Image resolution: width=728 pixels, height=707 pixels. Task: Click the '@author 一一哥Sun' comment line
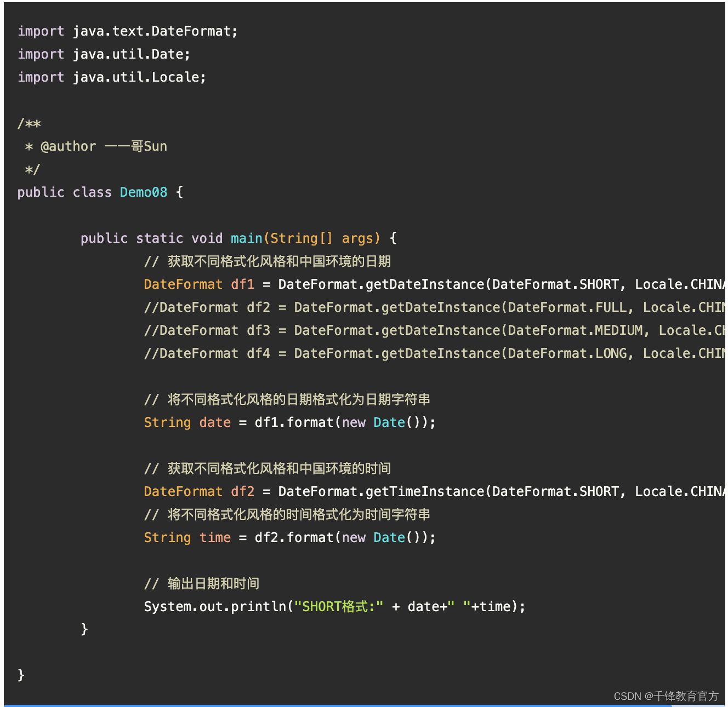(x=96, y=146)
